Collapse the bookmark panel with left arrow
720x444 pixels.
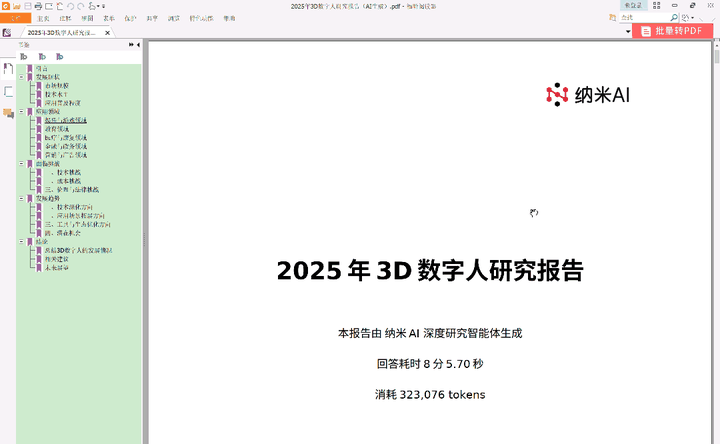(x=138, y=45)
